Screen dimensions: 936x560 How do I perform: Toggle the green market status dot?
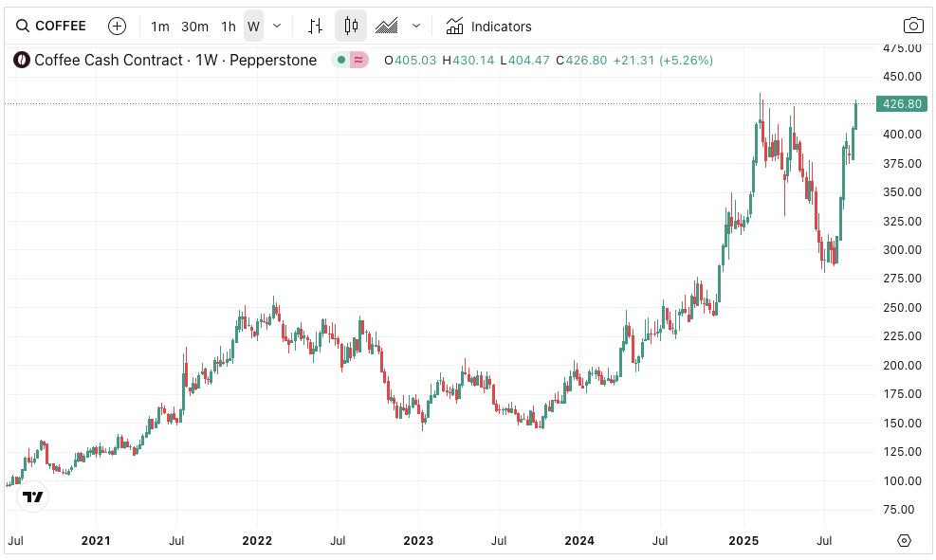point(341,60)
